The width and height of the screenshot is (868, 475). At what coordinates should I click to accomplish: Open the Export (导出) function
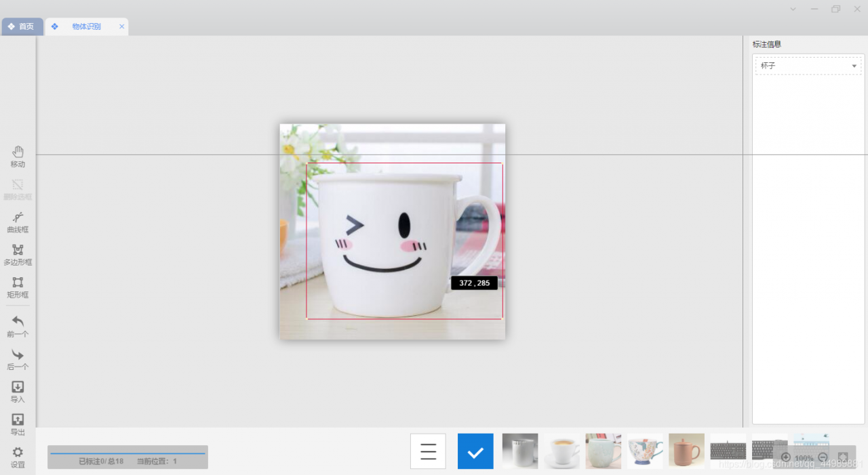pyautogui.click(x=18, y=424)
